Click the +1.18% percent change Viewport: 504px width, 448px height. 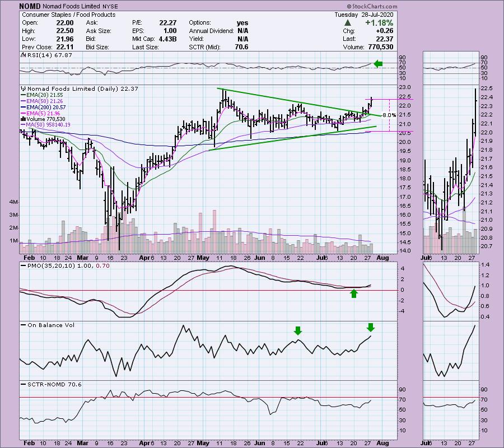[379, 23]
